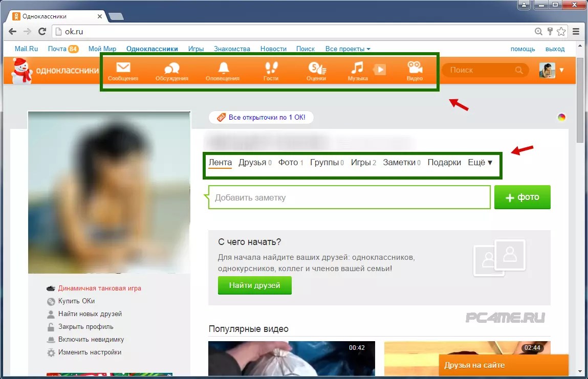Viewport: 588px width, 379px height.
Task: Expand the Ещё dropdown
Action: (480, 163)
